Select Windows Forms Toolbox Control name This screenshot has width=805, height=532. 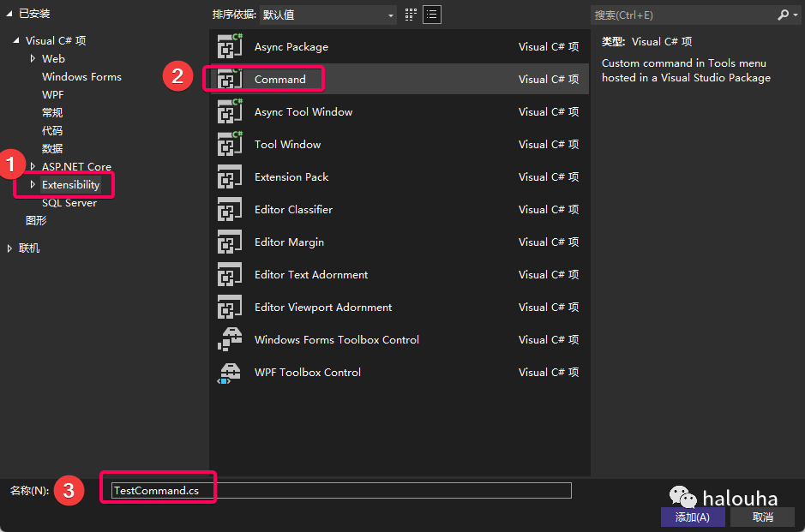coord(337,339)
